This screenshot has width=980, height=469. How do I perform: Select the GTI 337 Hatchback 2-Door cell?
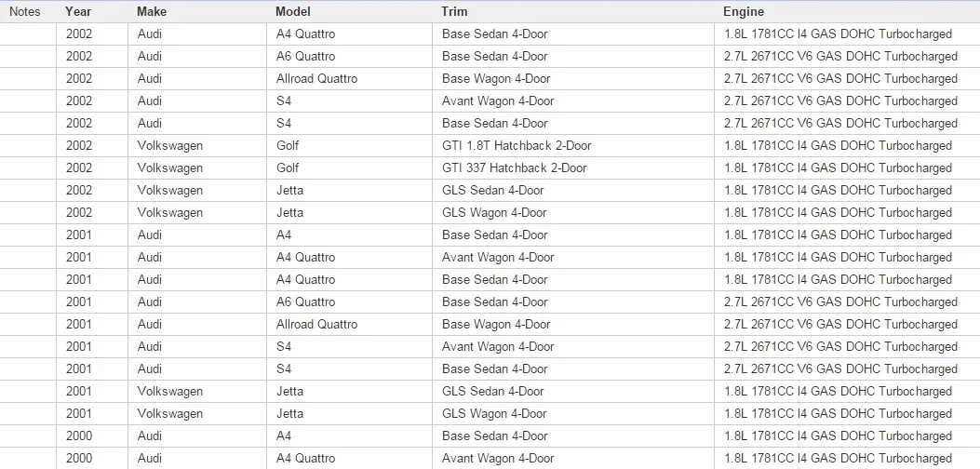573,168
